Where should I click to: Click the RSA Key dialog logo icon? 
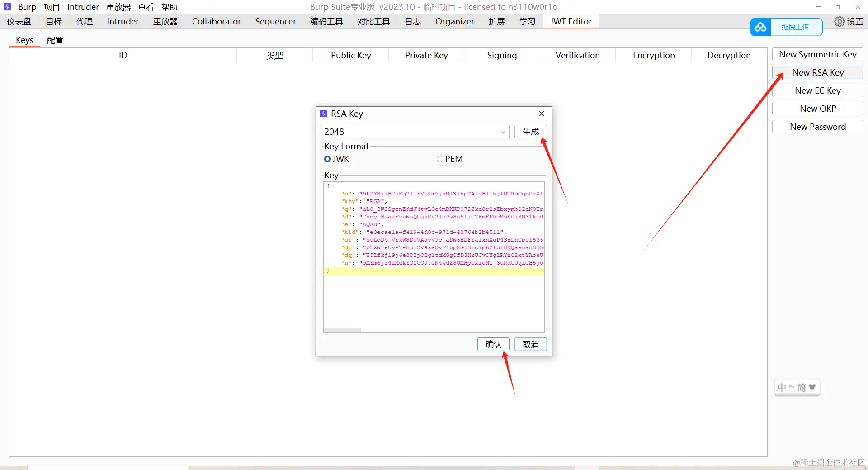pos(324,114)
